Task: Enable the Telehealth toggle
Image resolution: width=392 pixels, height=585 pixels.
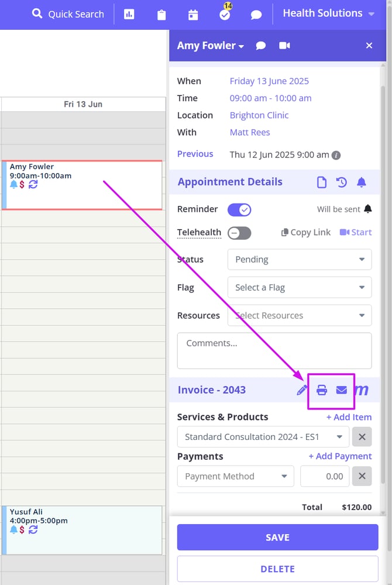Action: (x=239, y=233)
